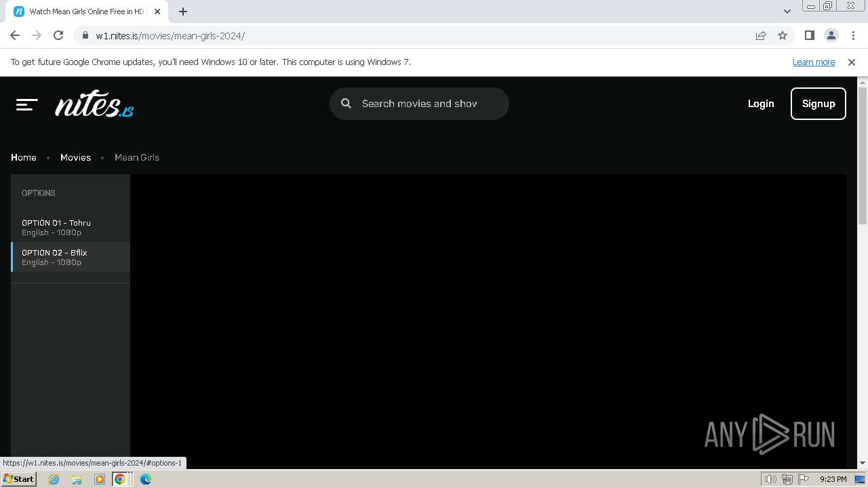Click the Signup button
The width and height of the screenshot is (868, 488).
818,104
